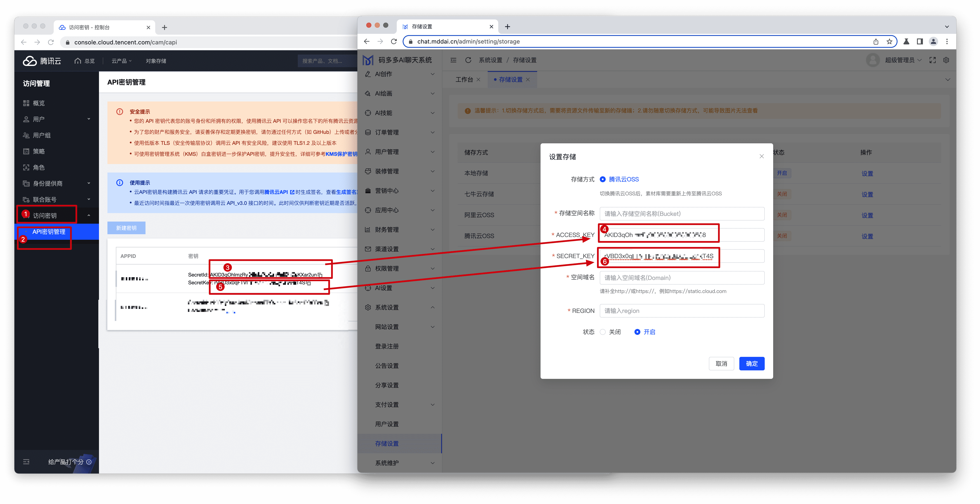Click the SECRET_KEY input field
The width and height of the screenshot is (980, 504).
click(682, 256)
